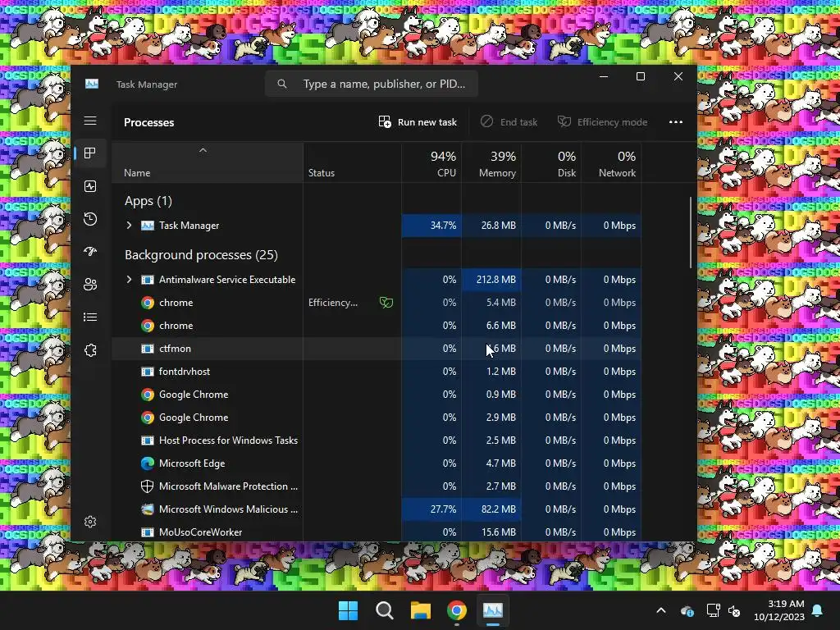Click the Task Manager taskbar icon
The width and height of the screenshot is (840, 630).
tap(493, 610)
